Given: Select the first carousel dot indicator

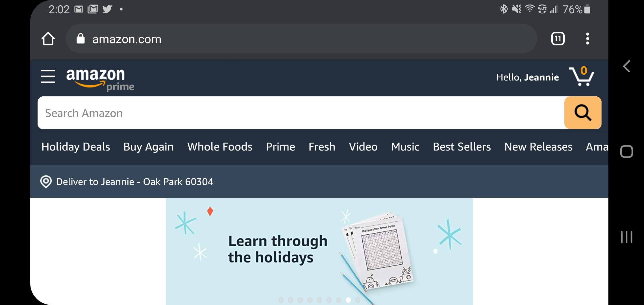Looking at the screenshot, I should tap(281, 300).
